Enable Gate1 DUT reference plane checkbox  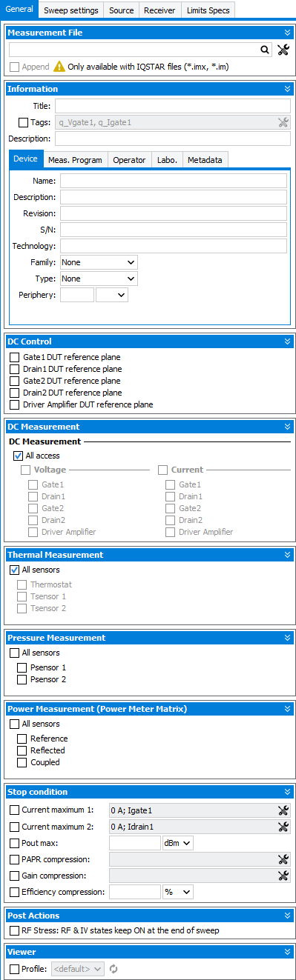tap(15, 357)
